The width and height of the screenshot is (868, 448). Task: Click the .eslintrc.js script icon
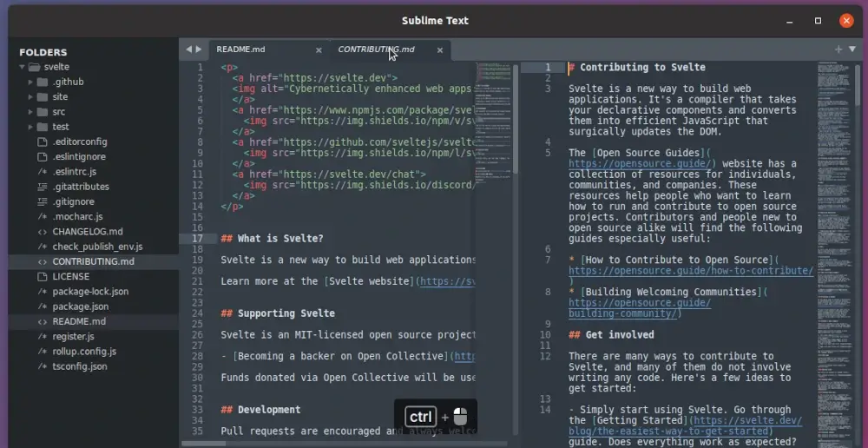point(42,172)
